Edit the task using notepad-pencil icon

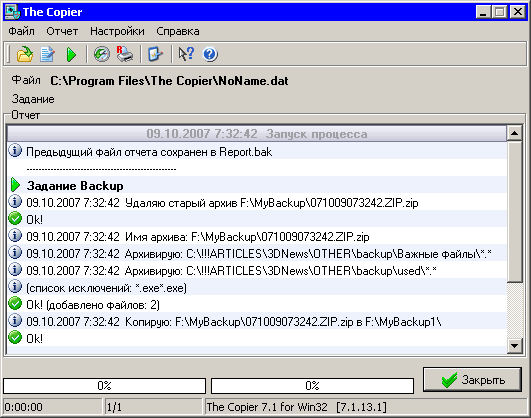[47, 54]
